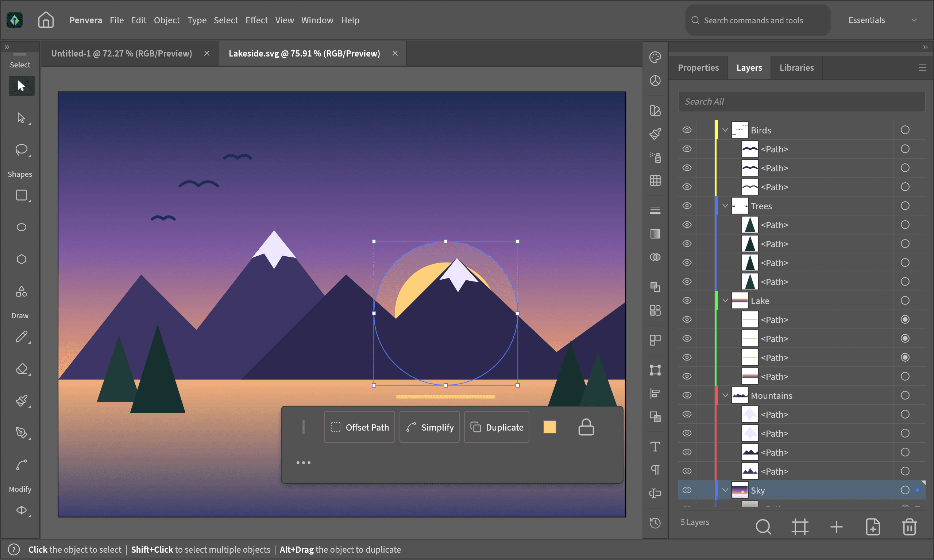This screenshot has width=934, height=560.
Task: Click the Search All layers field
Action: point(802,101)
